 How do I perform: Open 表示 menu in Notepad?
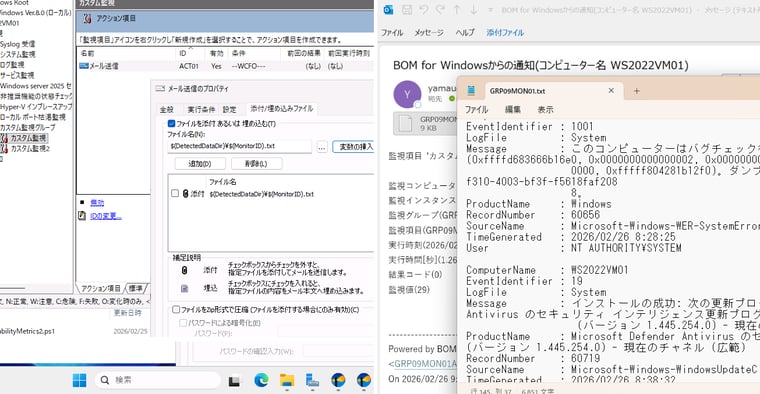[x=545, y=110]
